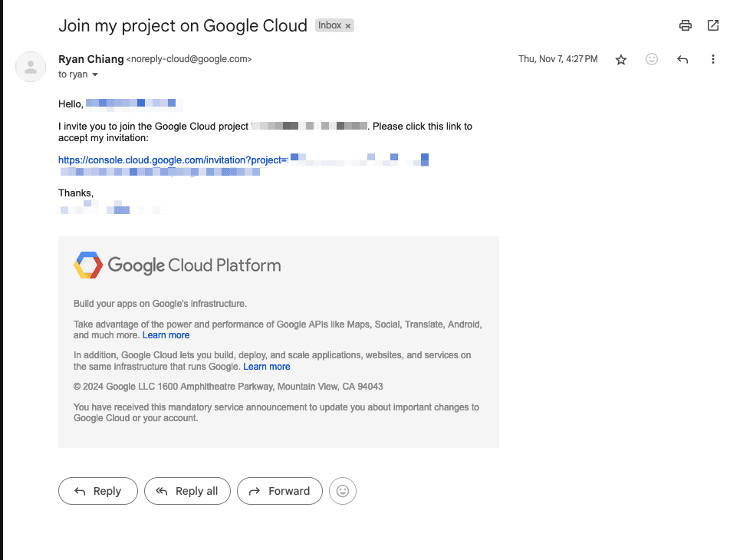Add an emoji reaction from the header
The image size is (730, 560).
click(x=652, y=59)
